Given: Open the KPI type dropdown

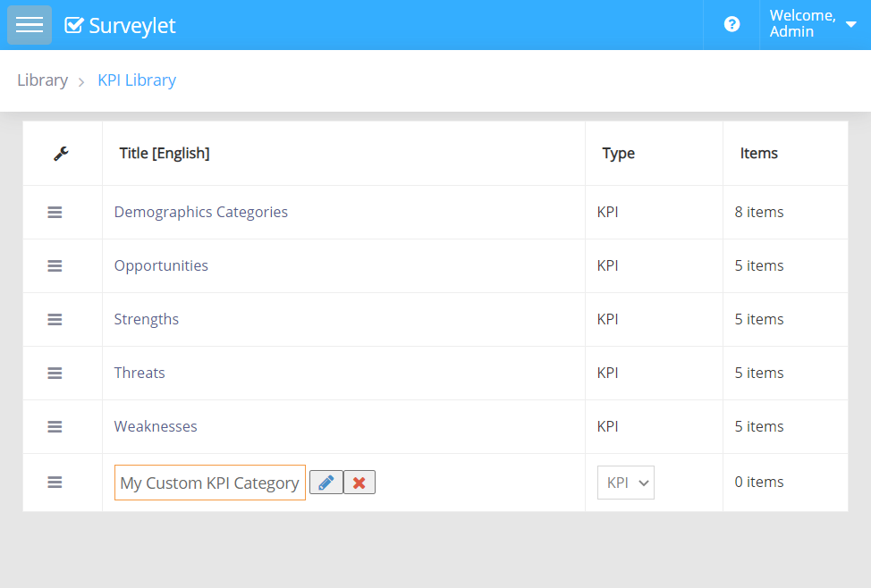Looking at the screenshot, I should (626, 483).
